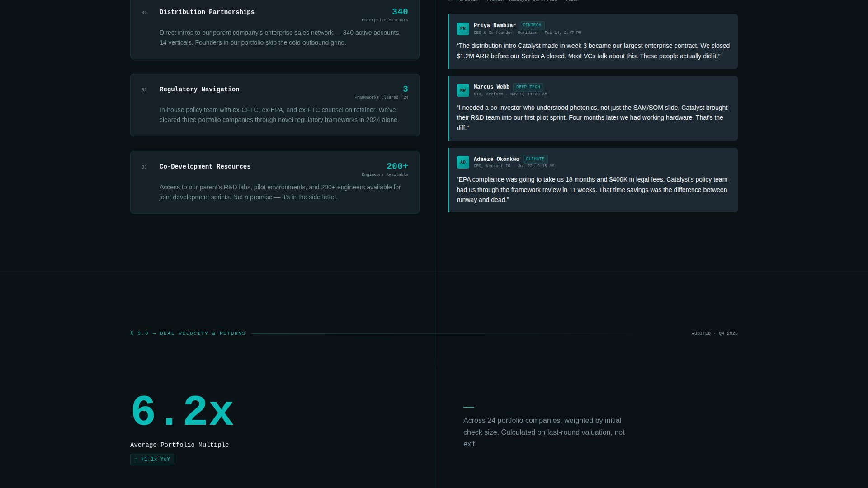Click the 200+ engineers stat
This screenshot has width=868, height=488.
click(x=397, y=167)
